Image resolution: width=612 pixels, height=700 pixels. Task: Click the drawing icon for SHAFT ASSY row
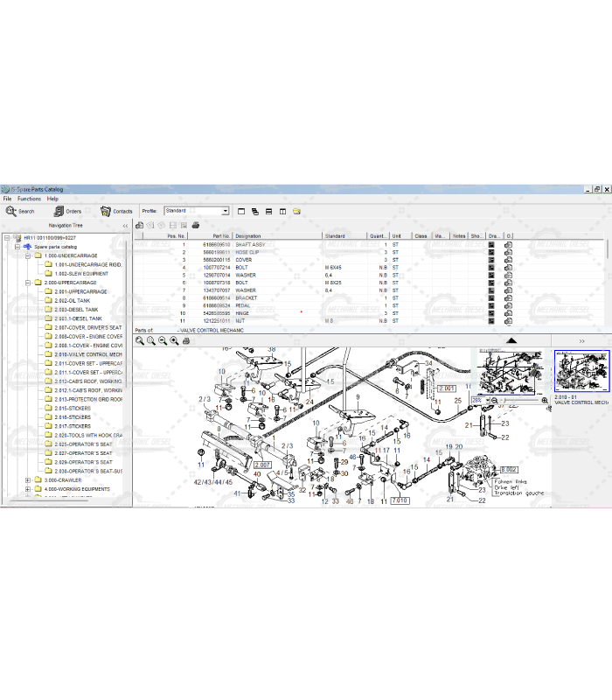491,245
